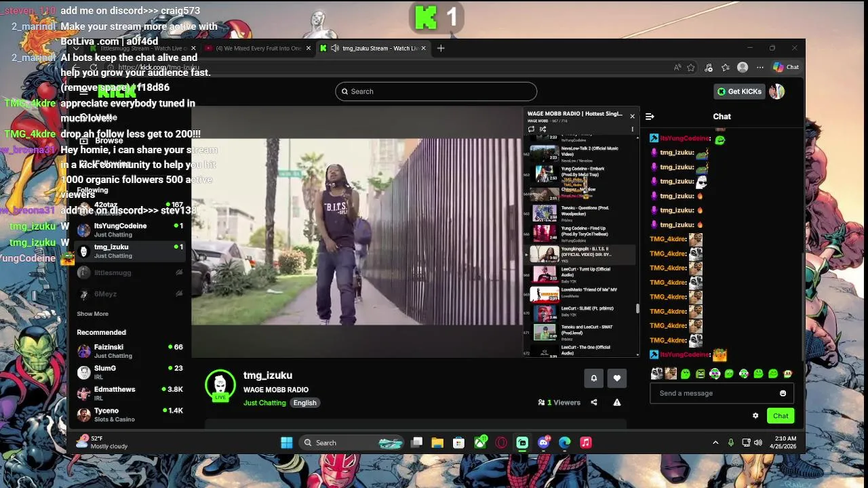This screenshot has width=868, height=488.
Task: Open chat settings gear icon
Action: tap(755, 416)
